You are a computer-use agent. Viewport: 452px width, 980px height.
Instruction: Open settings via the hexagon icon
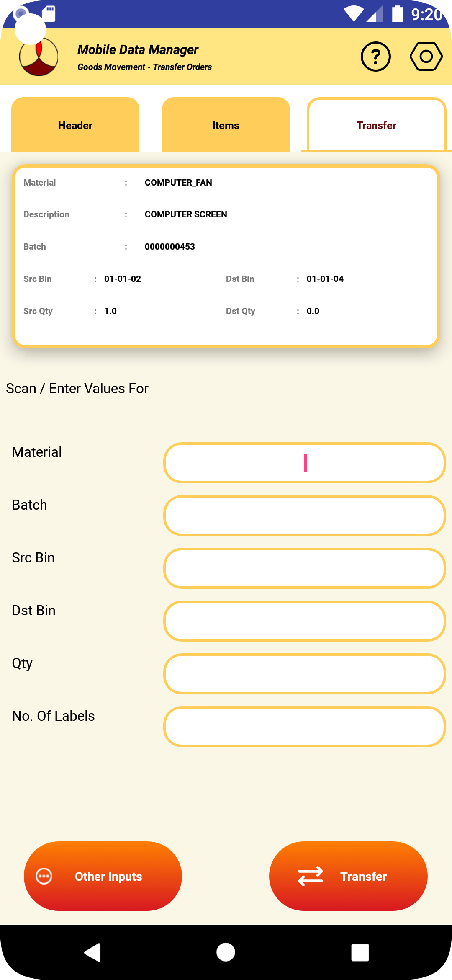(x=426, y=57)
